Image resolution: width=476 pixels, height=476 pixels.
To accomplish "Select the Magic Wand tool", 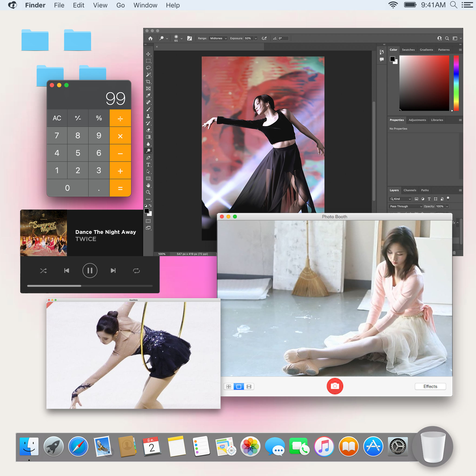I will [148, 75].
